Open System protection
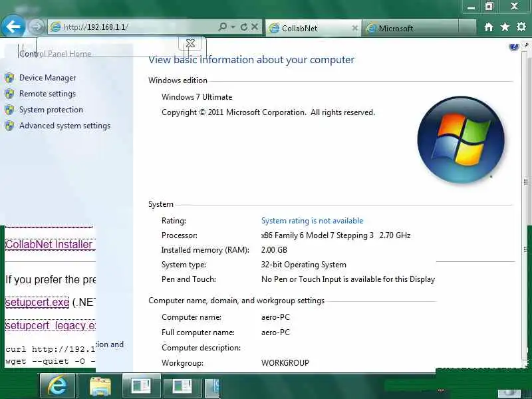 tap(51, 110)
